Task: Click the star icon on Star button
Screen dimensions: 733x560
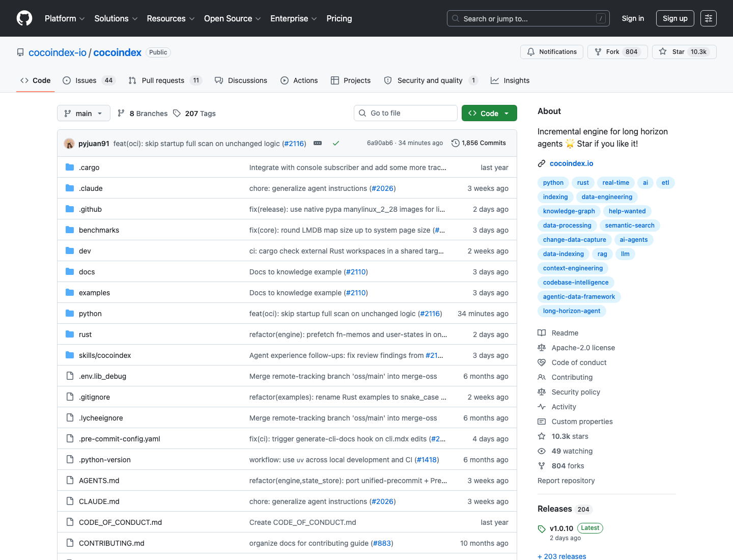Action: pyautogui.click(x=663, y=52)
